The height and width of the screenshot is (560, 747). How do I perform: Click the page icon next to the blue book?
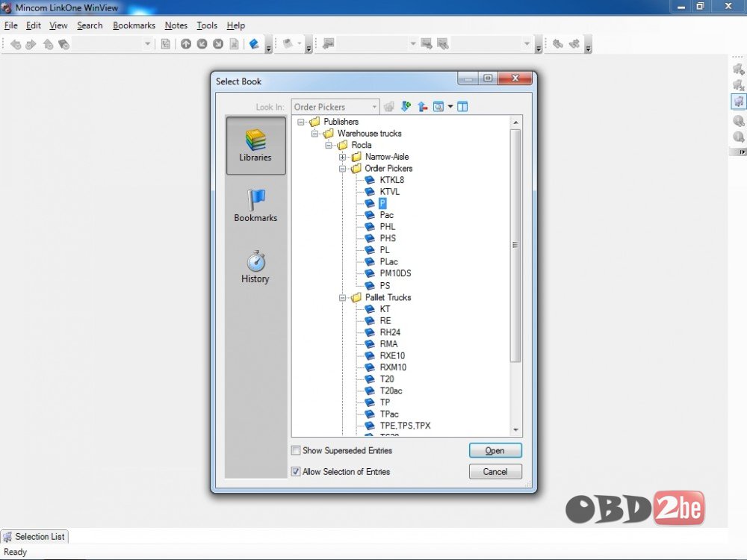pos(235,44)
